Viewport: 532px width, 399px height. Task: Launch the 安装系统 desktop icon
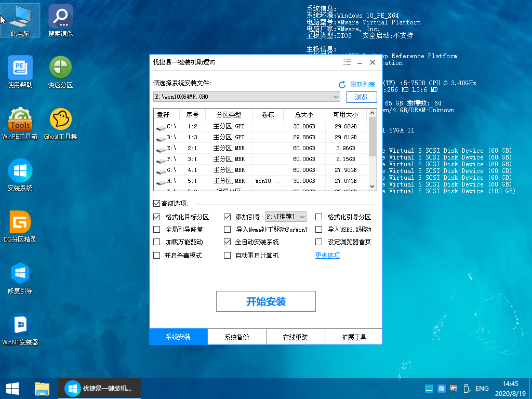coord(20,175)
